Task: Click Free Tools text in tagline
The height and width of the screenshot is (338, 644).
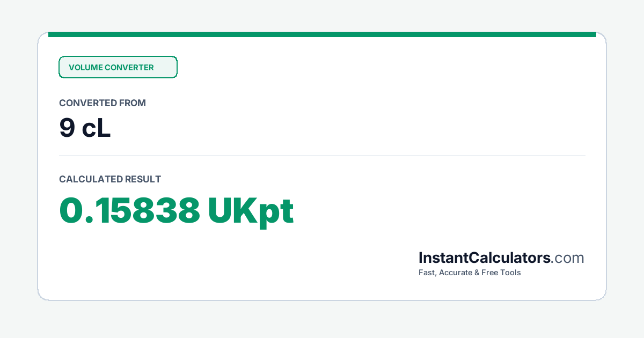Action: coord(502,273)
